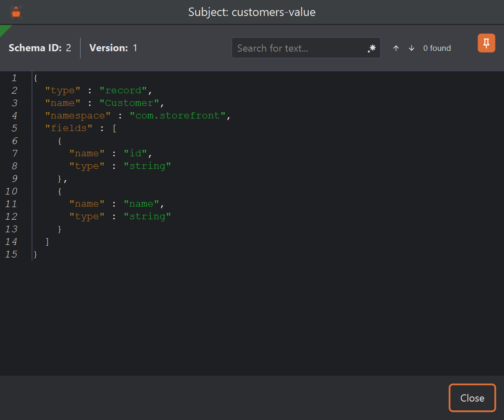Click the "0 found" result count
504x420 pixels.
click(x=437, y=48)
